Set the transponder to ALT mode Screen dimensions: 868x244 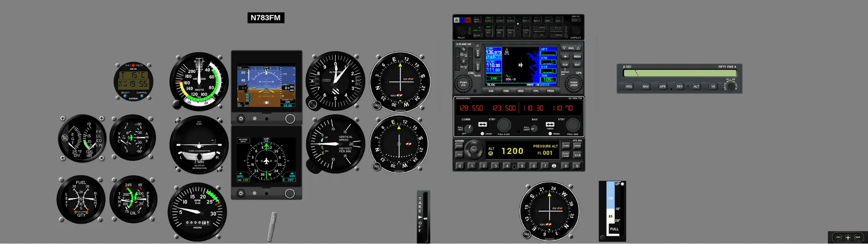pyautogui.click(x=474, y=150)
